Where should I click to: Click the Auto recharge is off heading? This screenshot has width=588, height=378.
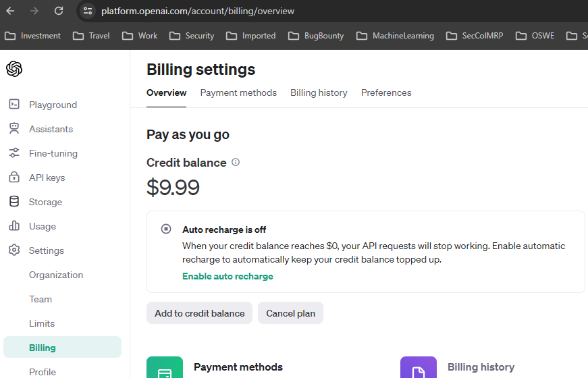coord(224,230)
